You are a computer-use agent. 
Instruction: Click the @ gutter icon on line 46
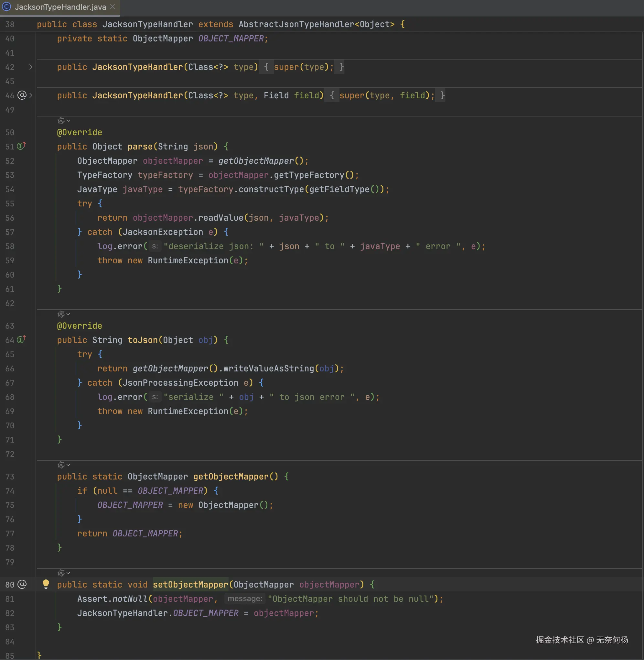(x=22, y=95)
